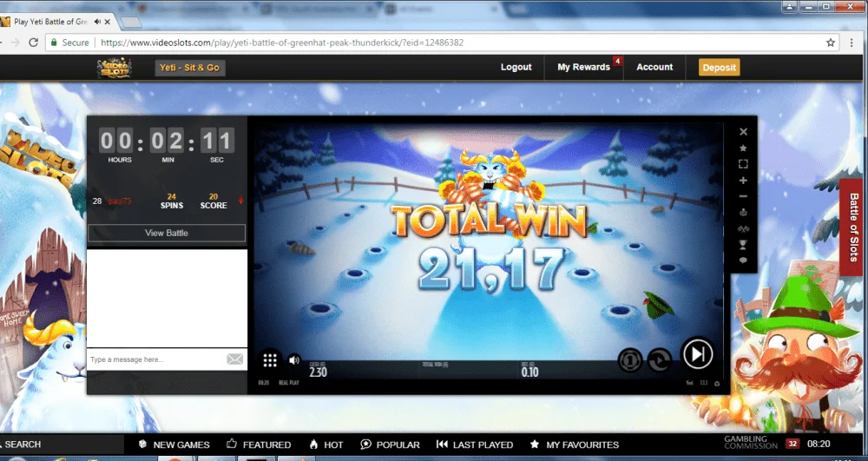Open chat bubble icon in game sidebar
This screenshot has height=461, width=868.
(744, 260)
